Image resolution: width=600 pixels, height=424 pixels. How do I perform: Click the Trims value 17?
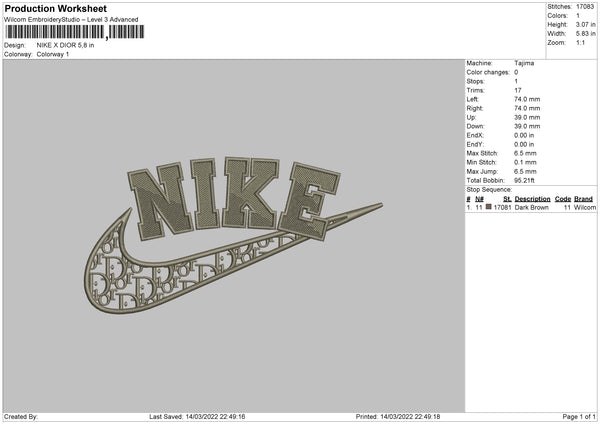(x=518, y=90)
